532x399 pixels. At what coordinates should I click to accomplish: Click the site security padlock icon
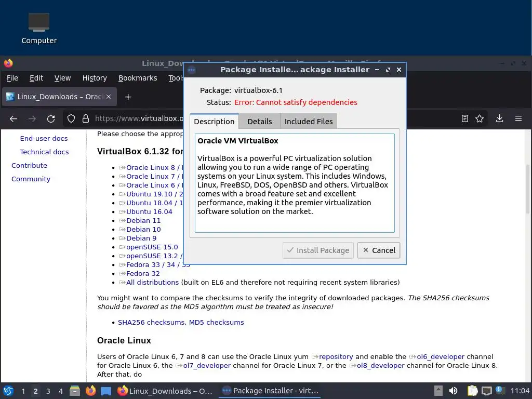(86, 118)
